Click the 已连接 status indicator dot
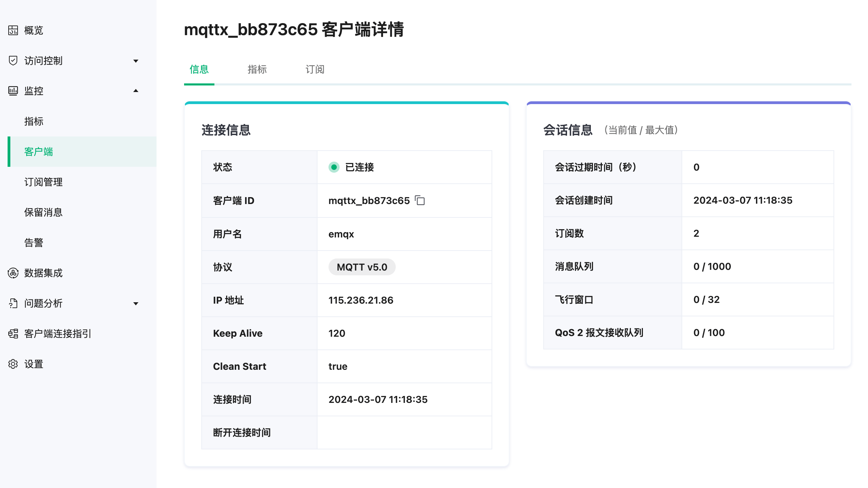Viewport: 868px width, 488px height. point(334,167)
